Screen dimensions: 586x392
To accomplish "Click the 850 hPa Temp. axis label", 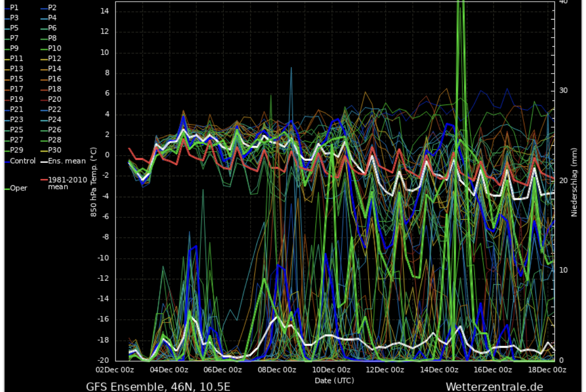I will point(94,180).
